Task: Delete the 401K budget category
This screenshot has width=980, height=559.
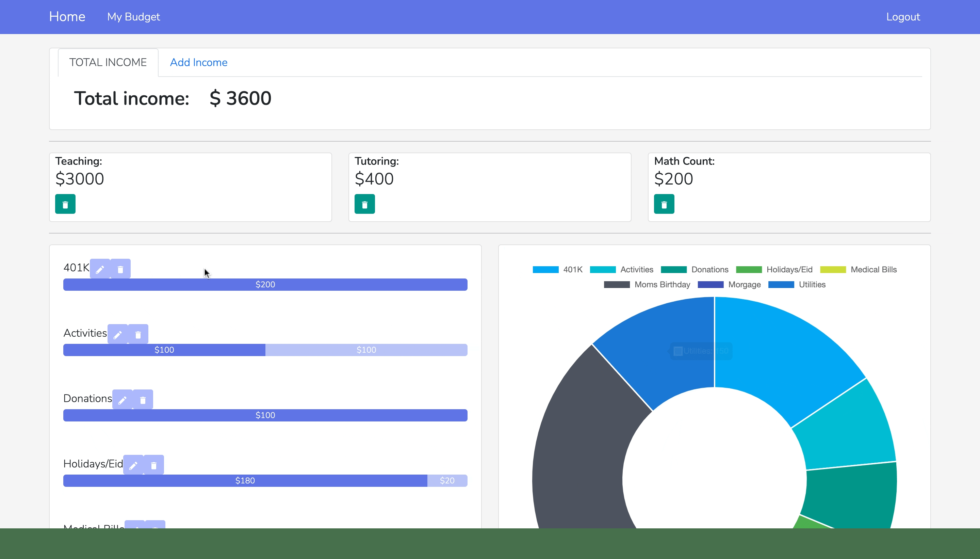Action: tap(120, 269)
